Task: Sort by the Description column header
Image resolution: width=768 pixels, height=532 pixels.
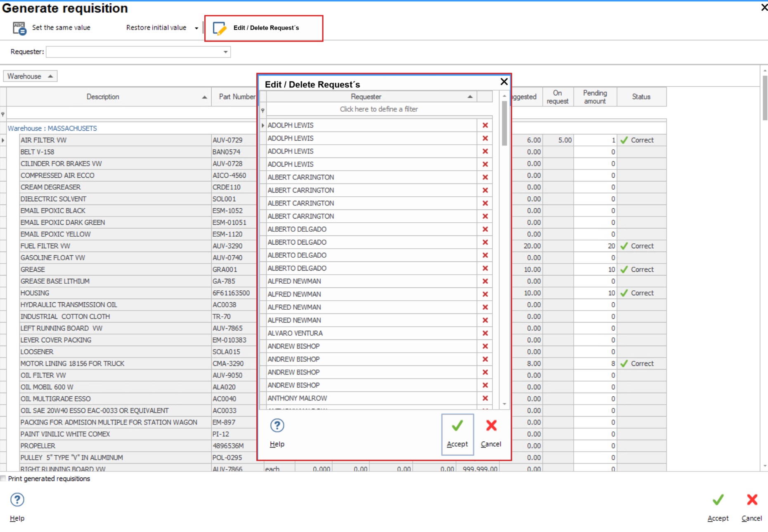Action: (x=109, y=97)
